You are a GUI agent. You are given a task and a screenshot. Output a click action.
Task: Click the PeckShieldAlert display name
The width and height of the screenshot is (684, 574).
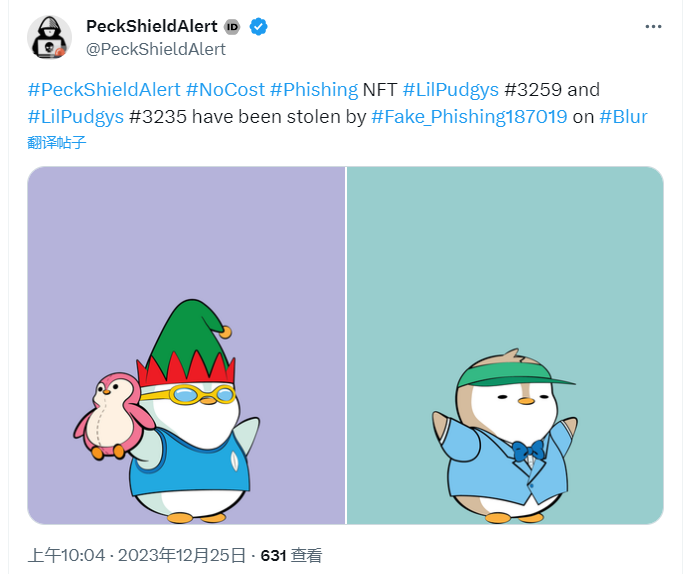(151, 26)
